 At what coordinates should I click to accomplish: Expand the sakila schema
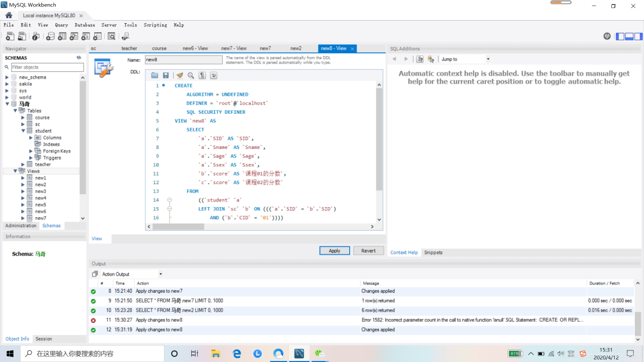click(x=7, y=84)
